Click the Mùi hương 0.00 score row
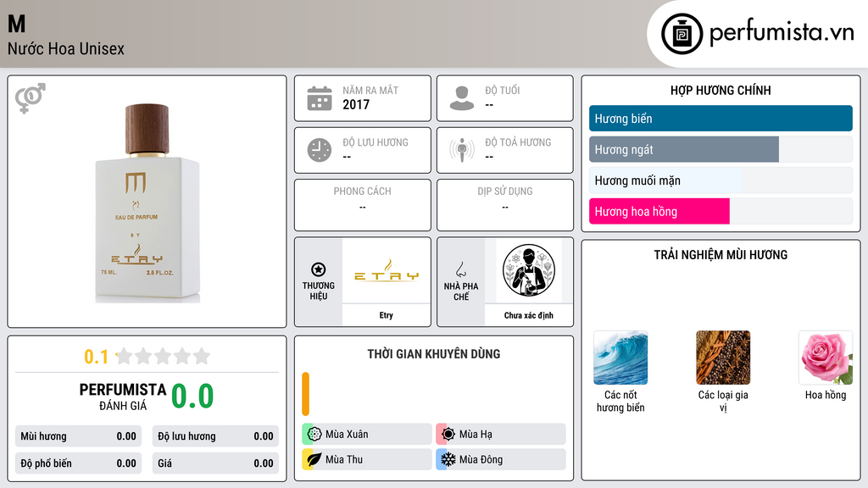868x488 pixels. click(x=78, y=436)
